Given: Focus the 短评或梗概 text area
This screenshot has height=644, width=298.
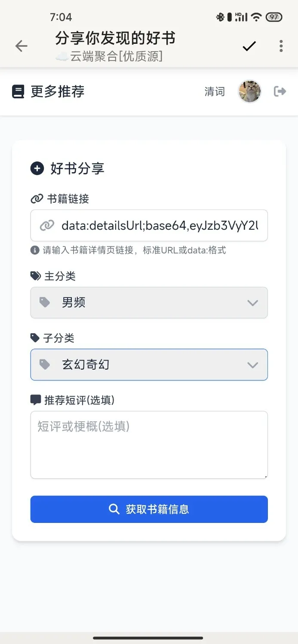Looking at the screenshot, I should [x=149, y=444].
